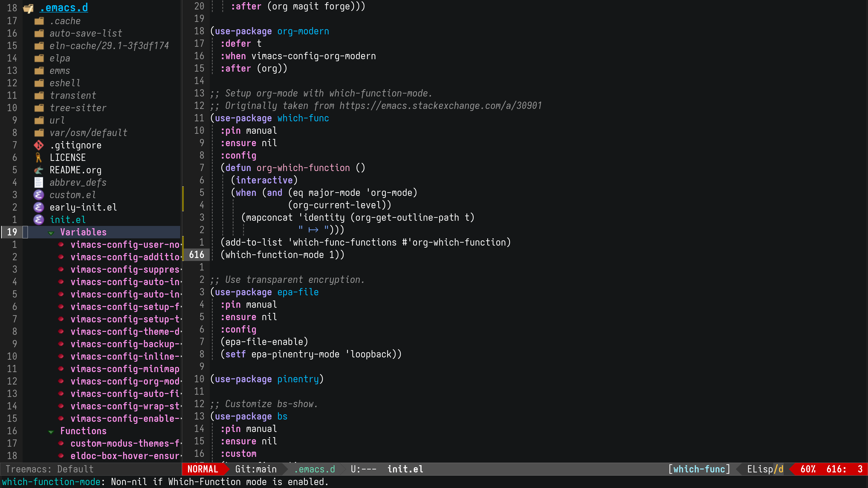Screen dimensions: 868x488
Task: Click the .emacs.d project segment in mode line
Action: point(314,469)
